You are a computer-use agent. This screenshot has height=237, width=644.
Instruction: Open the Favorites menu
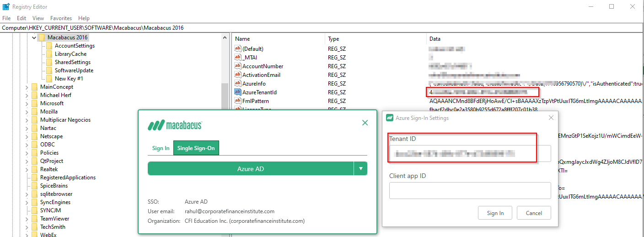(x=61, y=18)
